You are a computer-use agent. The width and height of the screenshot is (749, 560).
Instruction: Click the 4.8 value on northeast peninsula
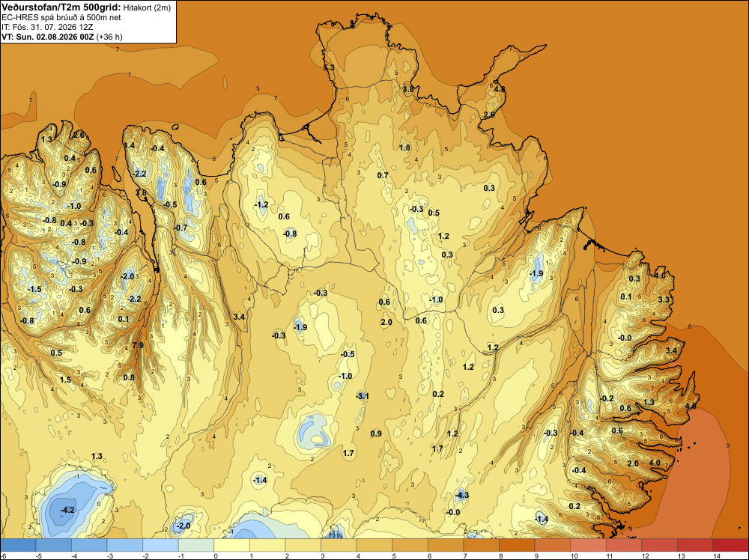[500, 89]
